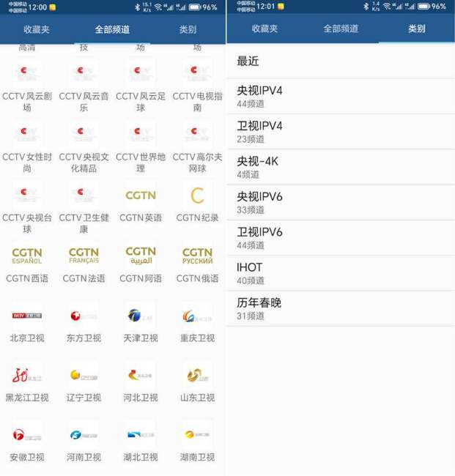
Task: Choose the CGTN俄语 channel icon
Action: (x=197, y=256)
